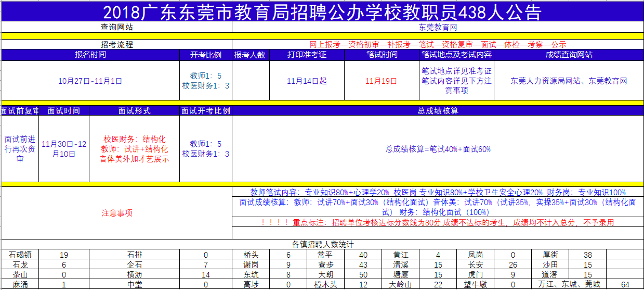Select the 打印准考证 header cell

[307, 55]
